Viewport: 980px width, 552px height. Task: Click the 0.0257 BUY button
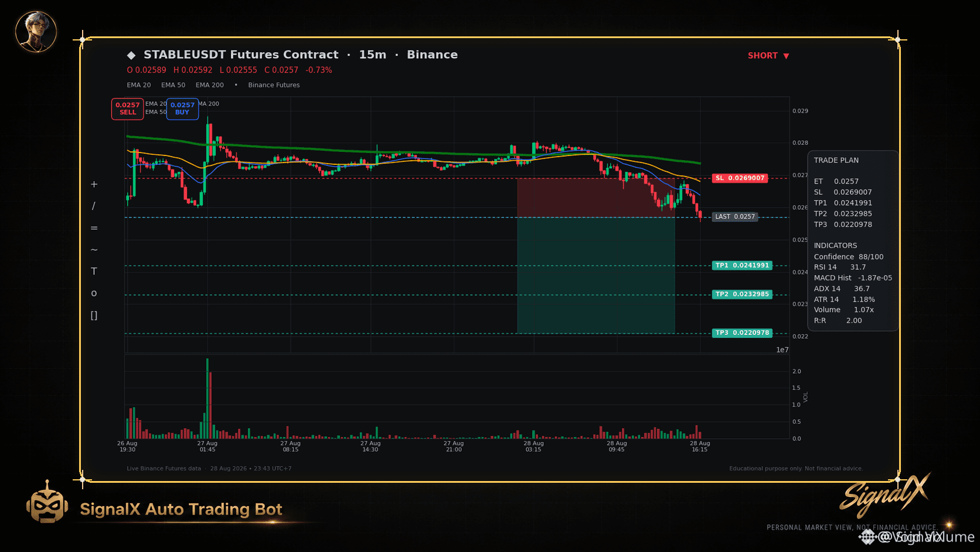182,109
